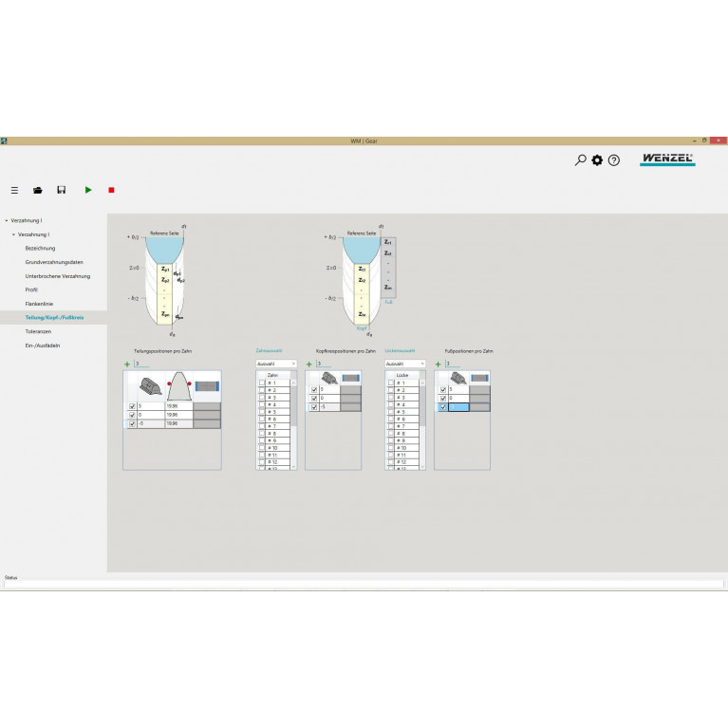Click the blue Fuß label beside the diagram
The image size is (728, 728).
pyautogui.click(x=388, y=302)
